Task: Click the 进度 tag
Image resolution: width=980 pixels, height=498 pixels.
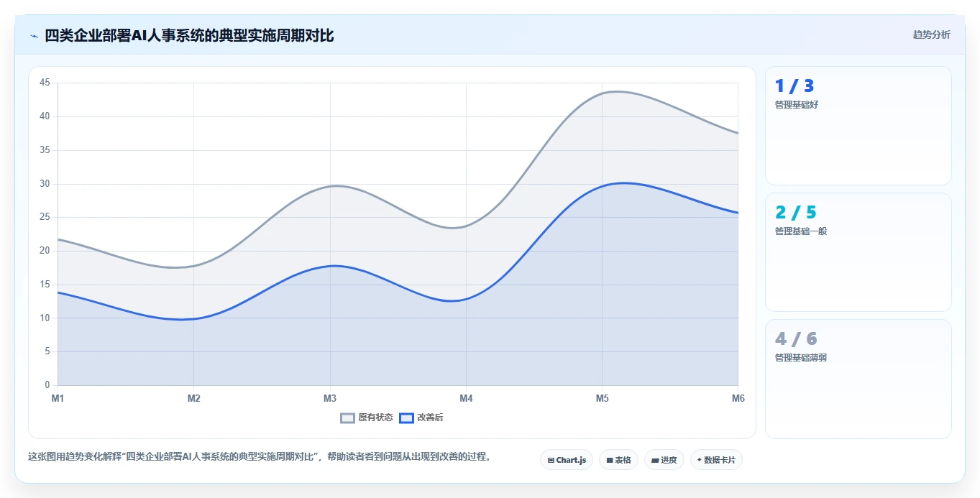Action: click(664, 460)
